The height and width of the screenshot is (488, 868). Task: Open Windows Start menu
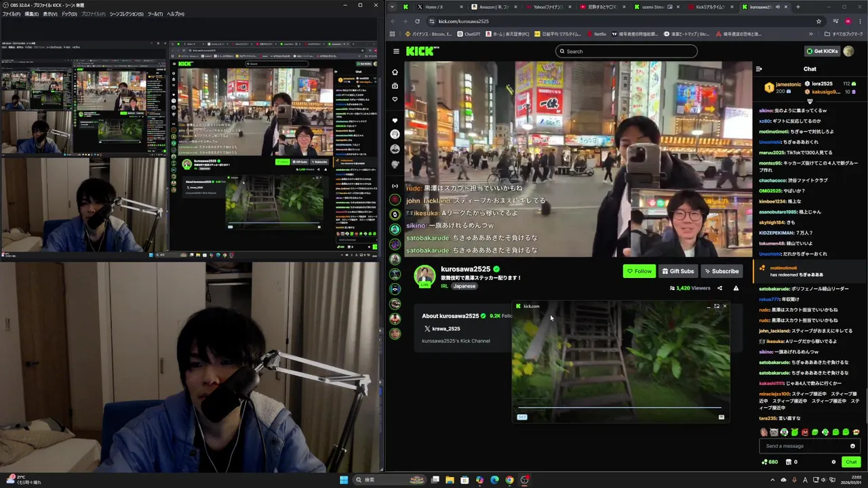point(344,480)
